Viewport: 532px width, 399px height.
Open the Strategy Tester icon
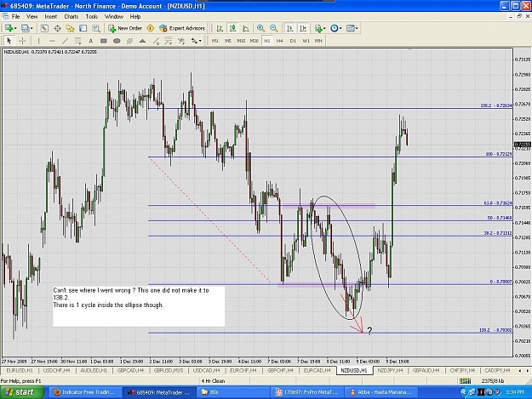[96, 28]
